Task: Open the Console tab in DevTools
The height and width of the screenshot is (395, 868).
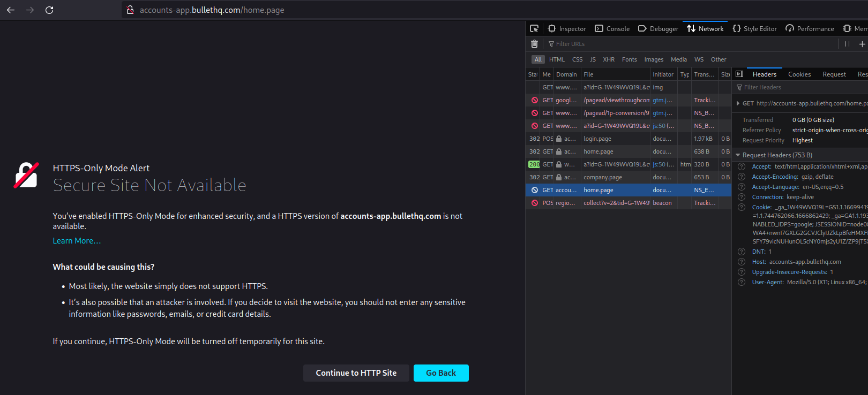Action: coord(612,28)
